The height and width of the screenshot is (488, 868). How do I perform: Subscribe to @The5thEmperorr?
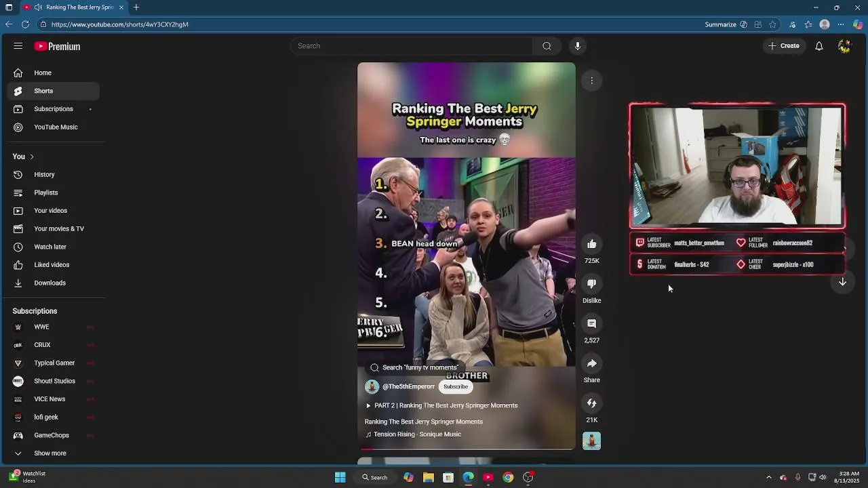tap(456, 387)
